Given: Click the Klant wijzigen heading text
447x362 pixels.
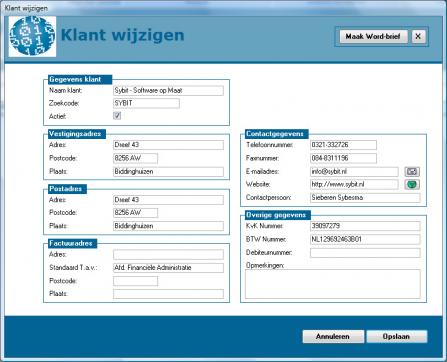Looking at the screenshot, I should click(x=122, y=35).
